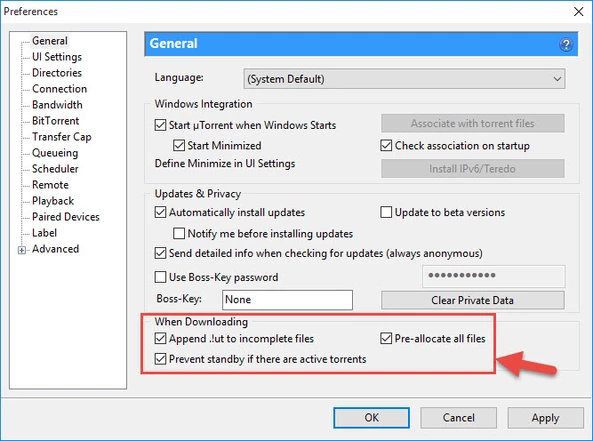The width and height of the screenshot is (593, 441).
Task: Select the Connection settings page
Action: [x=59, y=89]
